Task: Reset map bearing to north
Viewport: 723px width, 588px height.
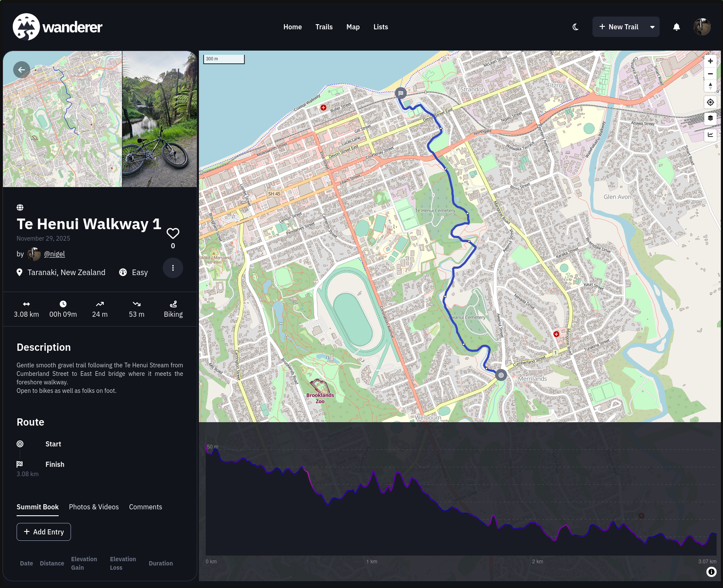Action: pos(710,86)
